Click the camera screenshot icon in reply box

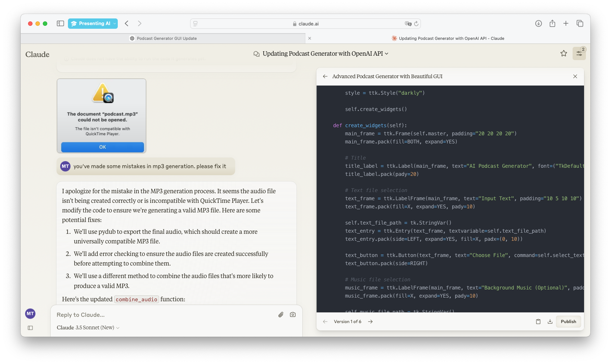coord(293,315)
